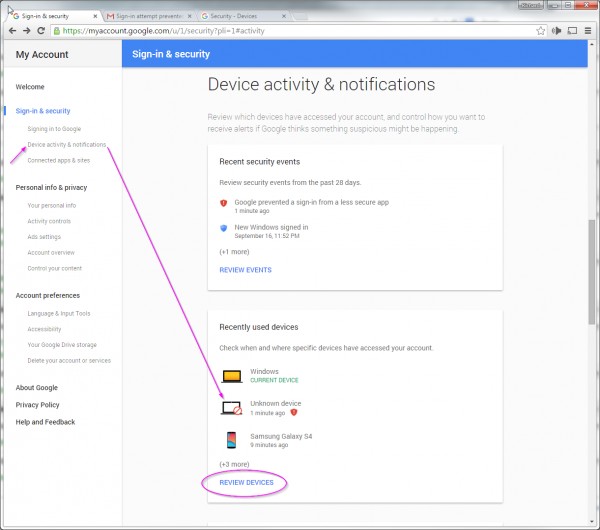
Task: Switch to the Sign-in attempt prevented Gmail tab
Action: pyautogui.click(x=148, y=16)
